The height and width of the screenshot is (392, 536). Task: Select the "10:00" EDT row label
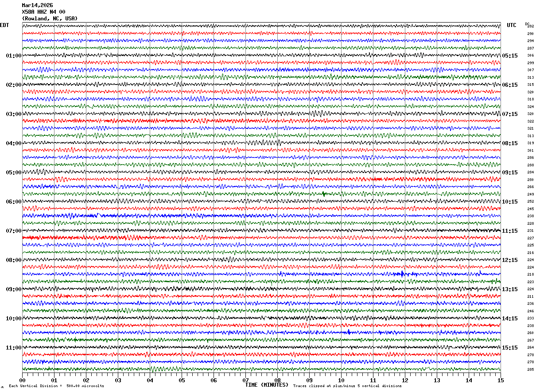pyautogui.click(x=14, y=319)
